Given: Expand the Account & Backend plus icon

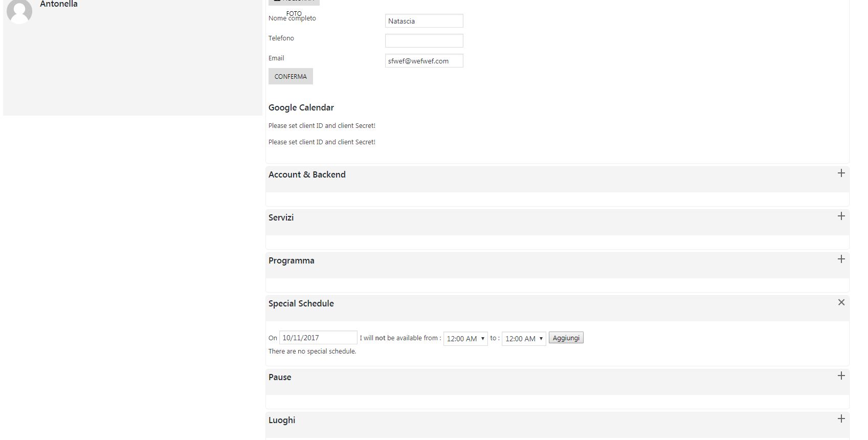Looking at the screenshot, I should (x=841, y=173).
